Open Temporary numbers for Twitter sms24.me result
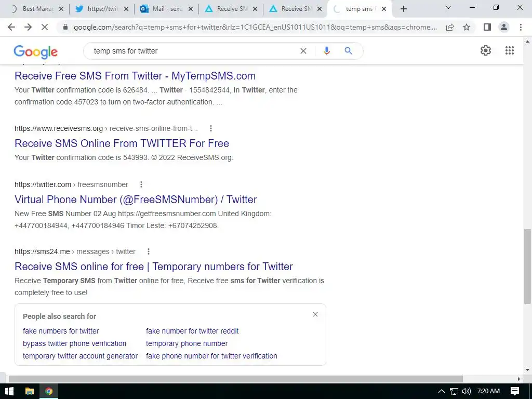 (x=154, y=267)
